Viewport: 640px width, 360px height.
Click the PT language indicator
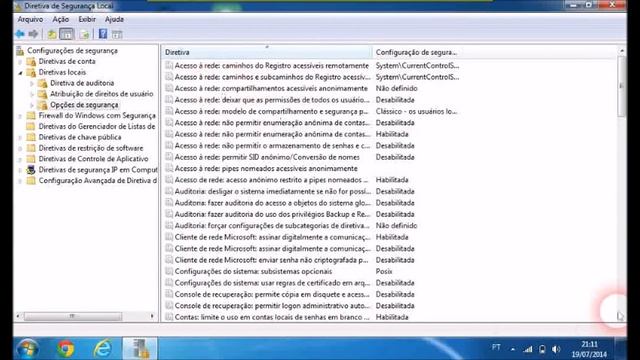pos(496,347)
